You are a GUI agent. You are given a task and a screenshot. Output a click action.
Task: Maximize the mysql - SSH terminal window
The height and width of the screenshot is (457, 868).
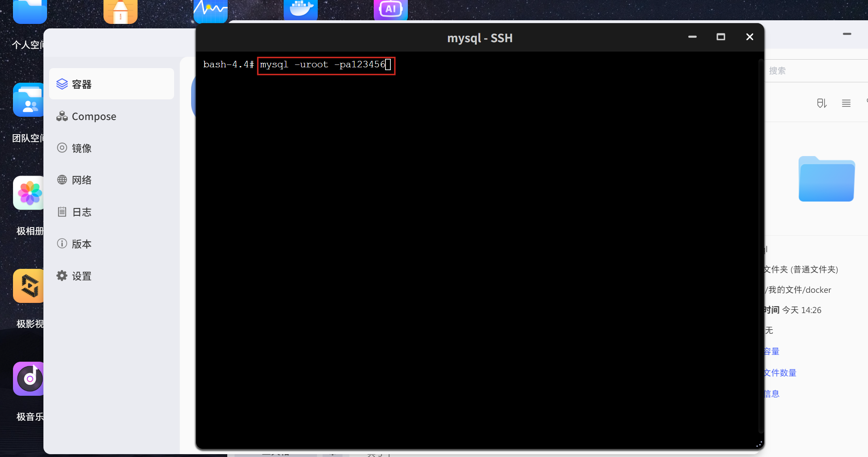coord(721,37)
